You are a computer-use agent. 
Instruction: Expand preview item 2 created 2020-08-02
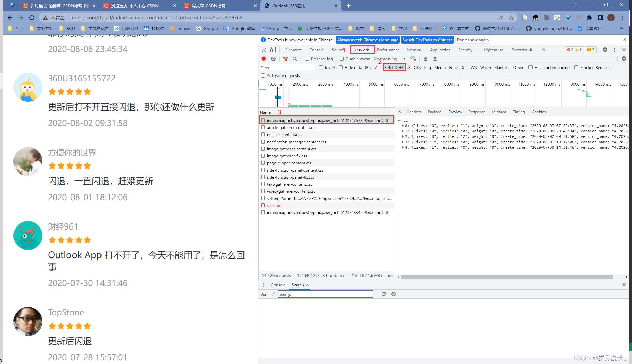coord(403,136)
